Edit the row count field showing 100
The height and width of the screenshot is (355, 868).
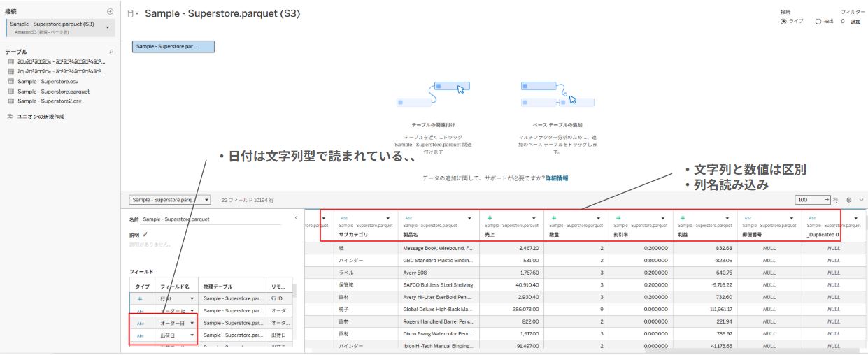coord(813,200)
